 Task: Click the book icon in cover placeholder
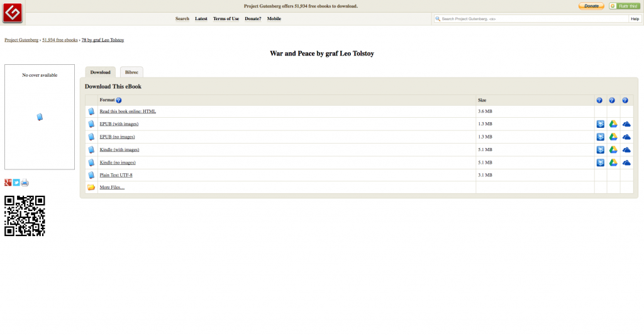pyautogui.click(x=40, y=117)
